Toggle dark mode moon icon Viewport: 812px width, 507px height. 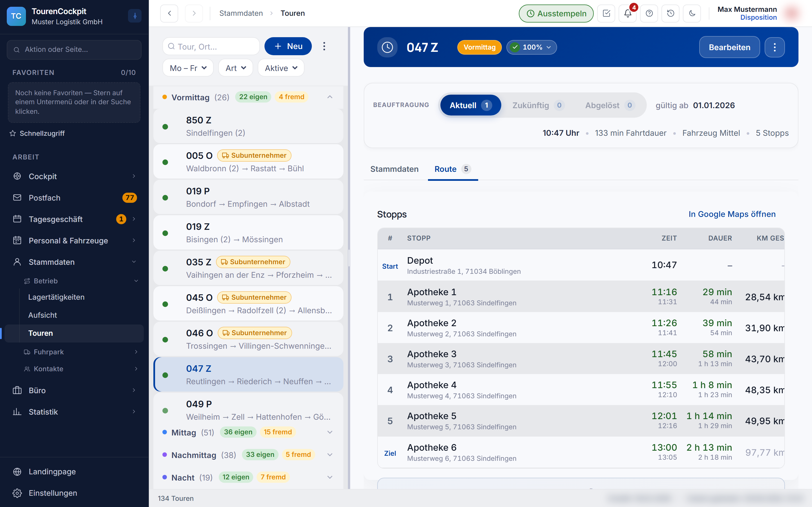(692, 14)
